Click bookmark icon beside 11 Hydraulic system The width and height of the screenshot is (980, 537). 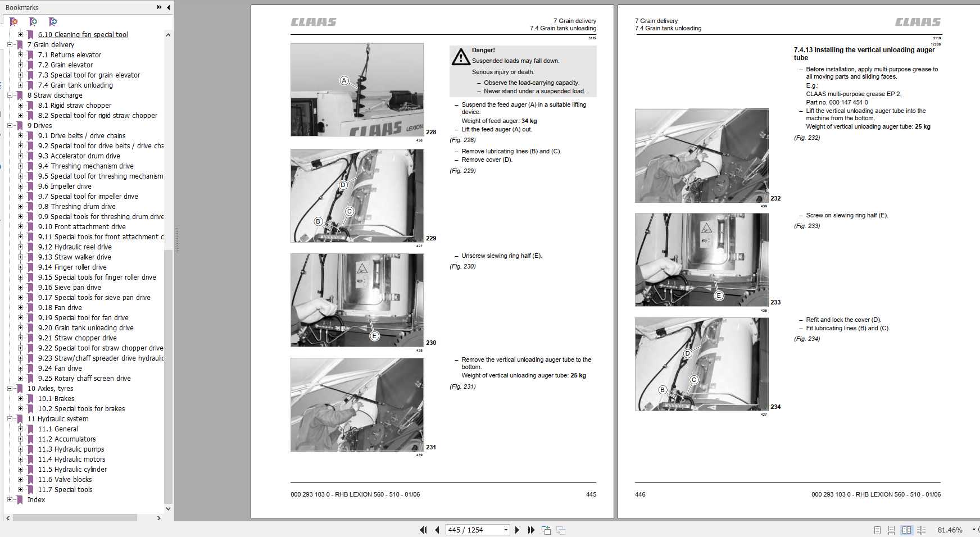20,419
